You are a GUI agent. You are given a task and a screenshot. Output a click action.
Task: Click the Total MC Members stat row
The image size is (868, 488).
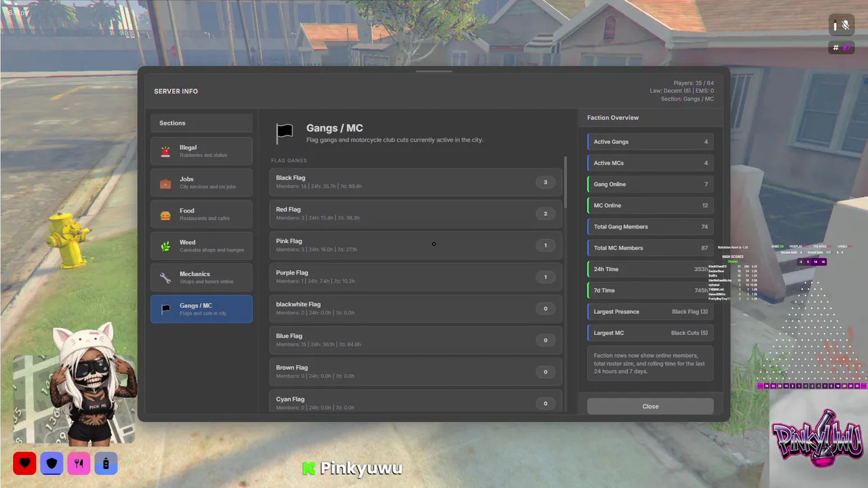click(650, 248)
